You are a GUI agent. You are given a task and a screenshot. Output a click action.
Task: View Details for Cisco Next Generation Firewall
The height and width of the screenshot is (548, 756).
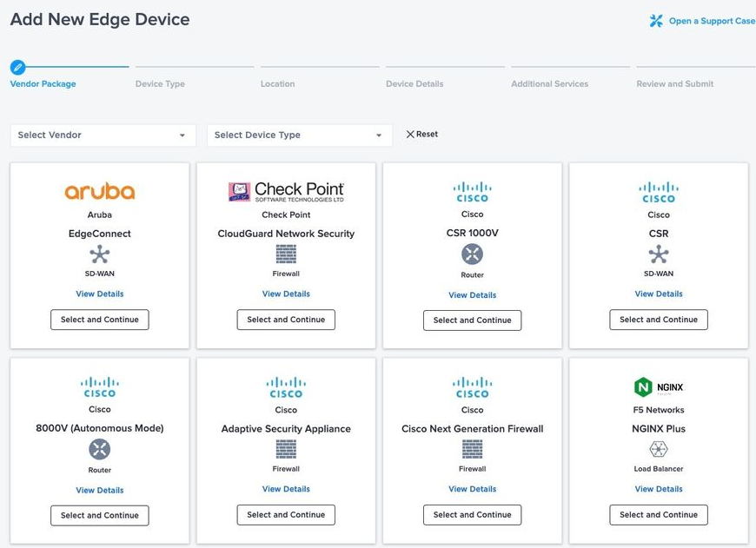pos(472,489)
